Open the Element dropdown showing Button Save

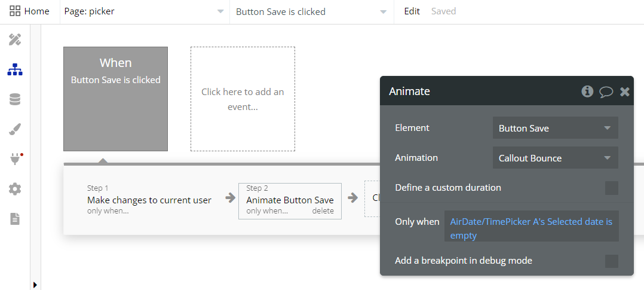click(x=555, y=128)
